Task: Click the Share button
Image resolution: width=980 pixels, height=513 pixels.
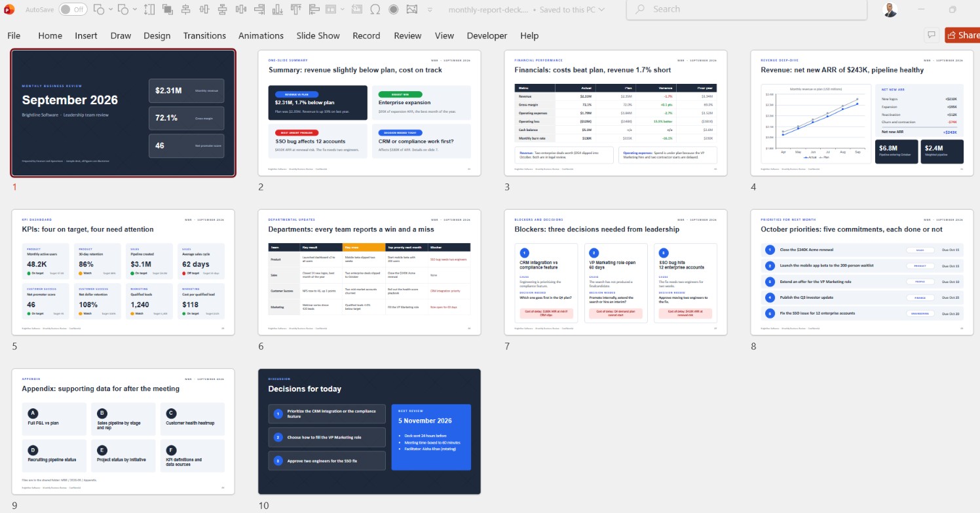Action: (962, 35)
